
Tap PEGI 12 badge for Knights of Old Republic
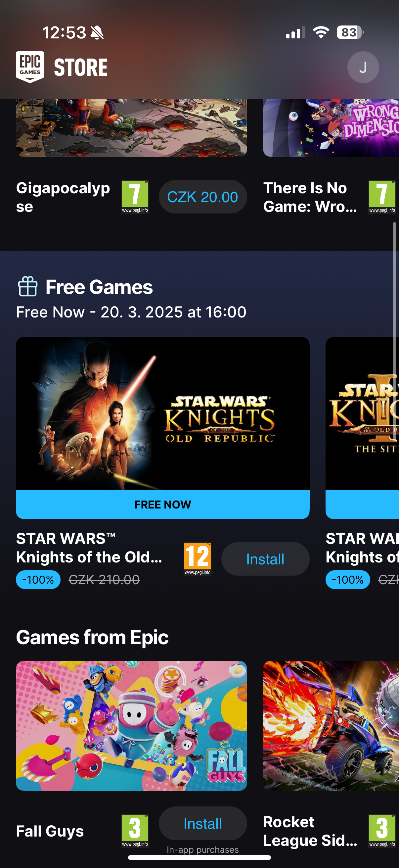click(197, 559)
